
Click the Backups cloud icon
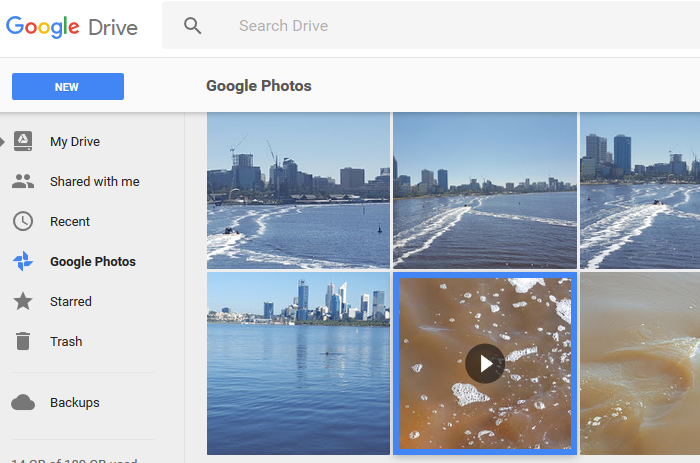[23, 402]
